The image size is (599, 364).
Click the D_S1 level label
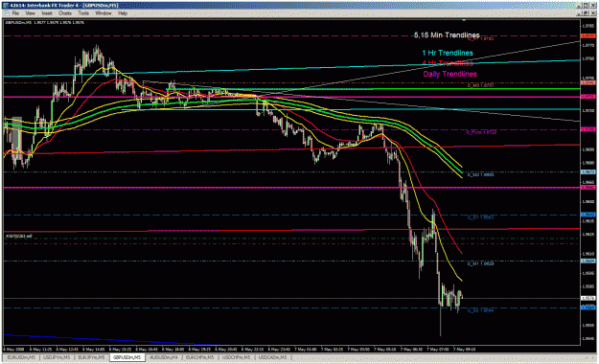[x=480, y=217]
